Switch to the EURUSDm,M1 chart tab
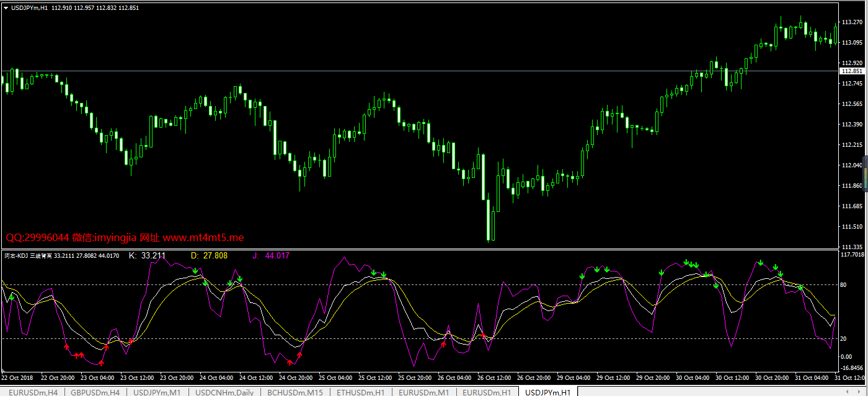This screenshot has height=396, width=868. [x=424, y=392]
